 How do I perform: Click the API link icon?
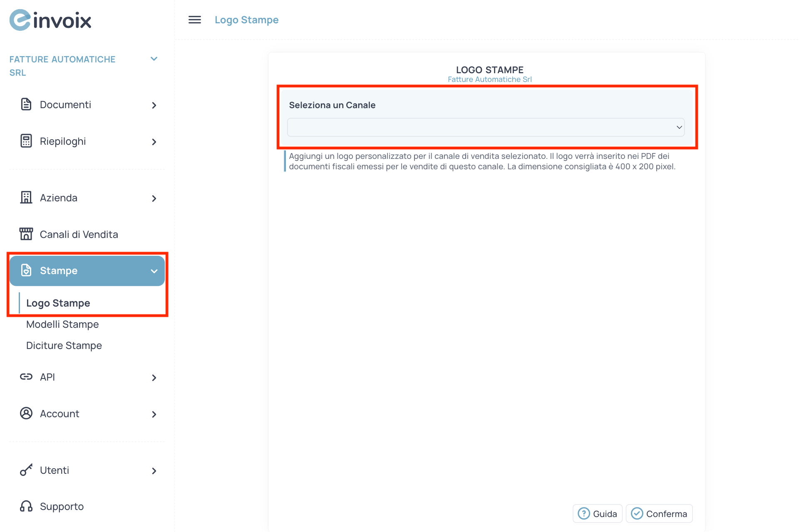[x=26, y=377]
